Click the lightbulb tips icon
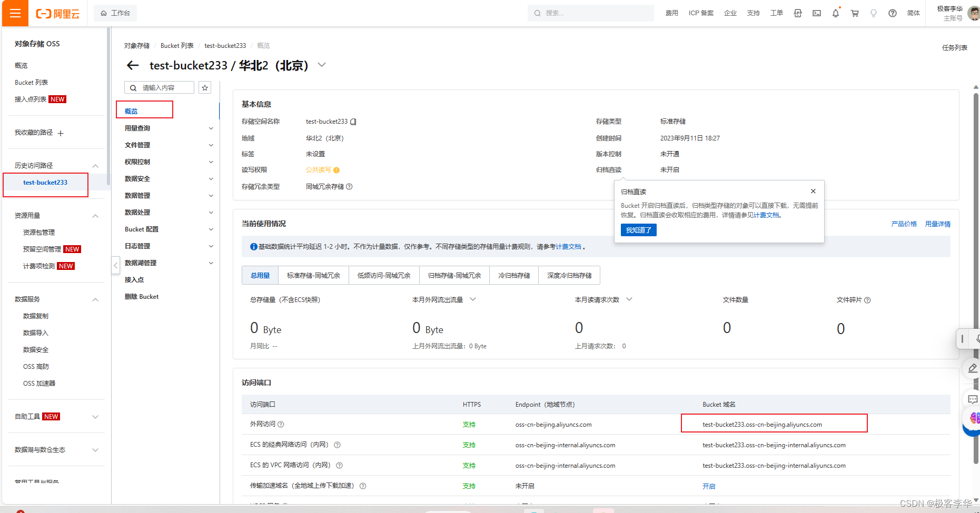This screenshot has width=980, height=513. pyautogui.click(x=874, y=13)
